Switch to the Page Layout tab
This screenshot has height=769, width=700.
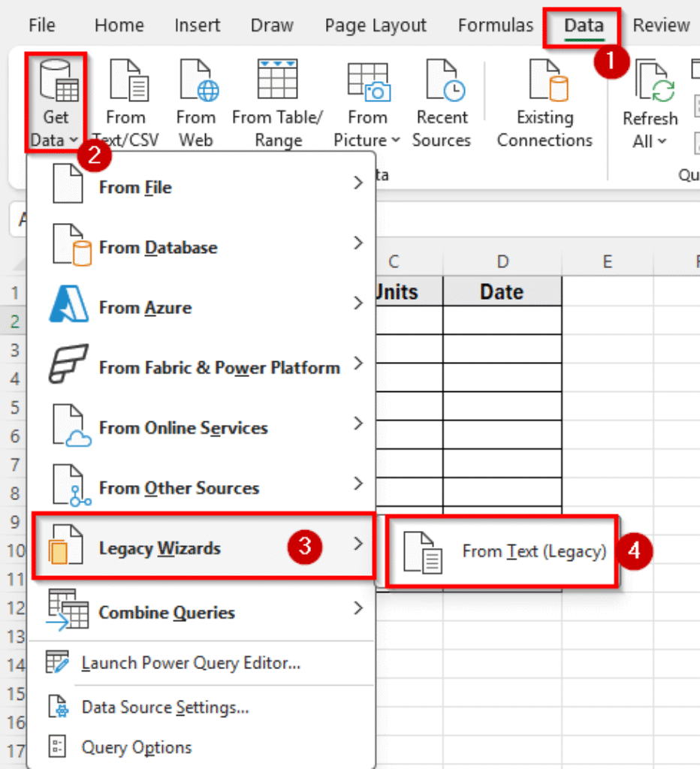pos(376,25)
